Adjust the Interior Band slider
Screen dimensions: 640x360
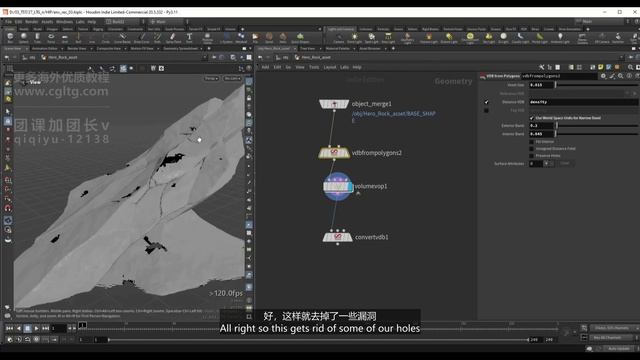pos(597,134)
